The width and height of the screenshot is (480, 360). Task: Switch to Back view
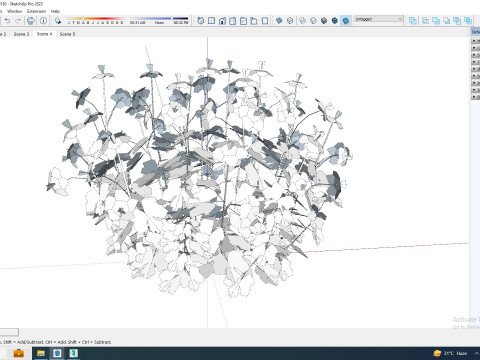pos(243,21)
